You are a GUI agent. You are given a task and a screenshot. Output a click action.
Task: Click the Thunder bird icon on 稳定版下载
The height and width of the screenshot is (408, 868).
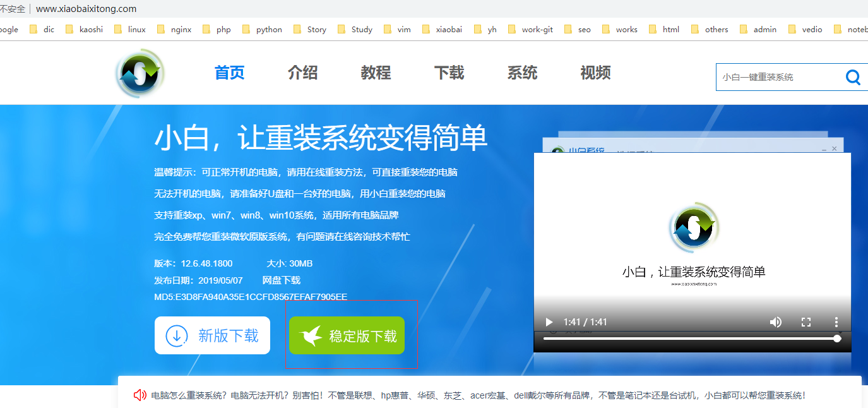(x=309, y=335)
